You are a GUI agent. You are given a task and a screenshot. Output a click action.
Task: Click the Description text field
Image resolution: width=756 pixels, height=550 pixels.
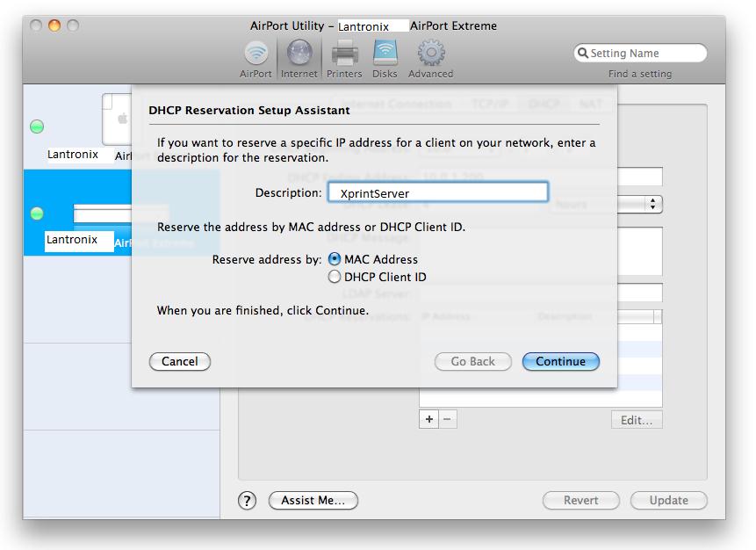tap(437, 192)
